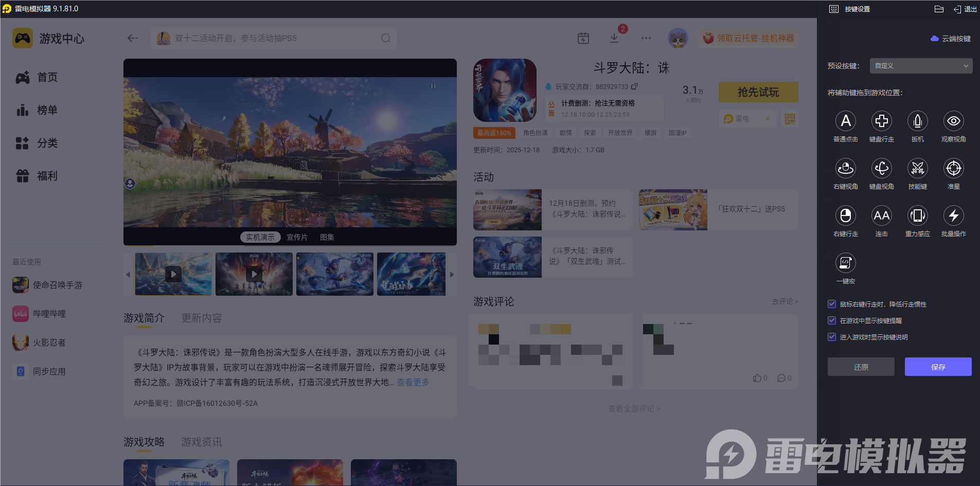Open 榜单 in the sidebar
The width and height of the screenshot is (980, 486).
37,110
